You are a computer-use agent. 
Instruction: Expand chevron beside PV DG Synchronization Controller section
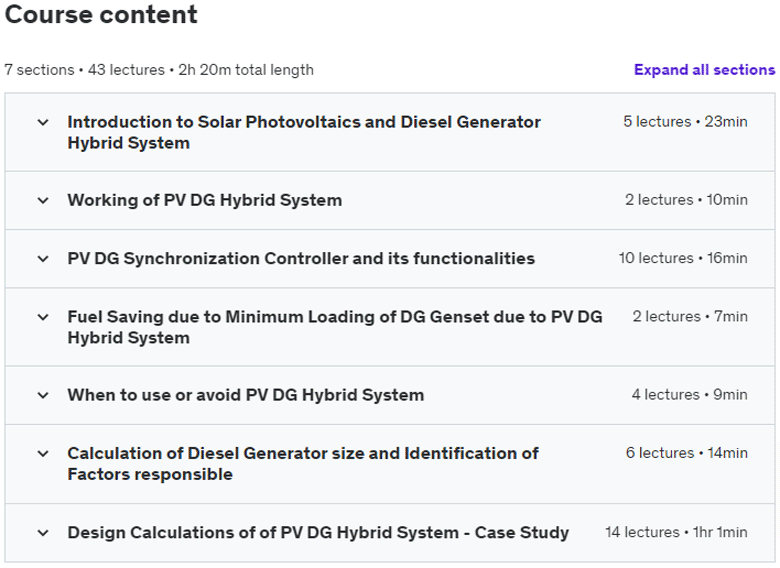[x=43, y=259]
